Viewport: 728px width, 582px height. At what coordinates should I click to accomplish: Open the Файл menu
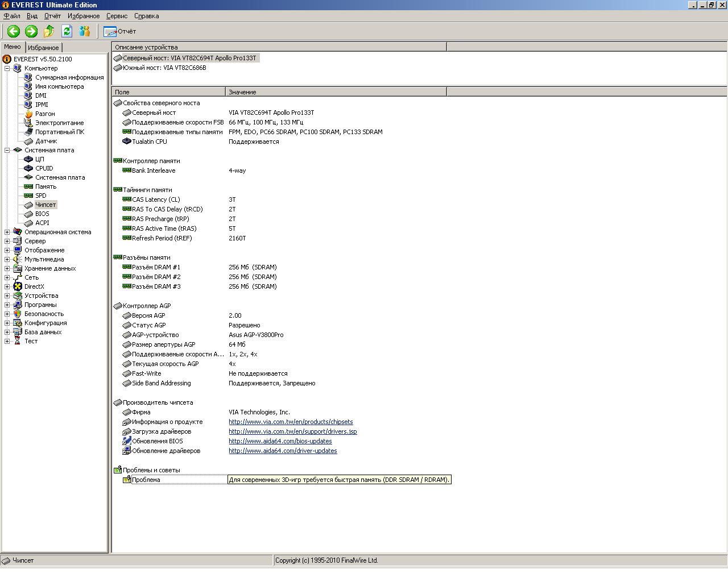pos(12,16)
